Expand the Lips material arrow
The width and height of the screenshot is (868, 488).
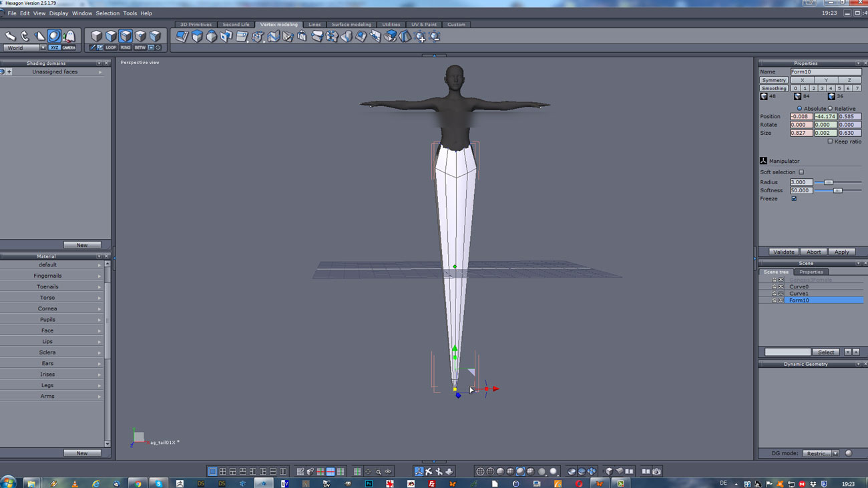[x=99, y=342]
